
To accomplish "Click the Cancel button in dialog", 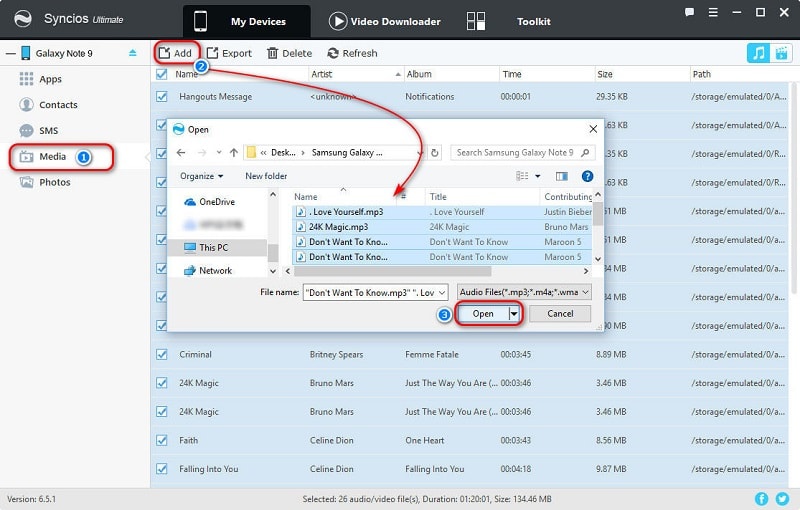I will pyautogui.click(x=560, y=314).
